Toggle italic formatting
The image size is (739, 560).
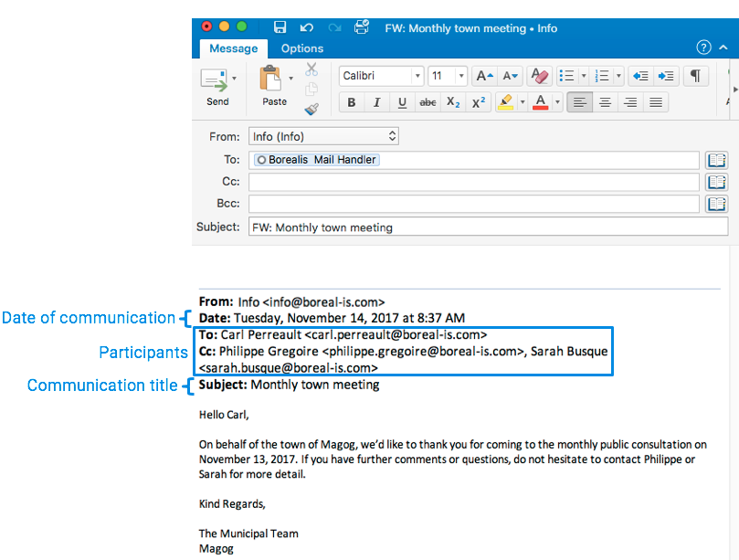pyautogui.click(x=376, y=102)
